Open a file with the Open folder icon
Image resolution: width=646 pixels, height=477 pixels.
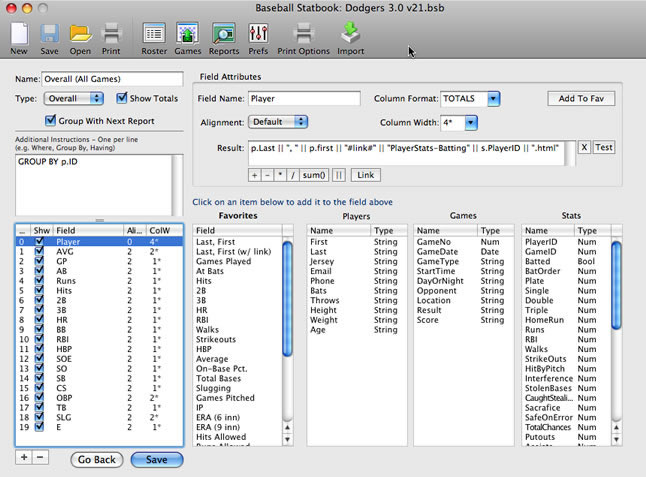coord(80,34)
